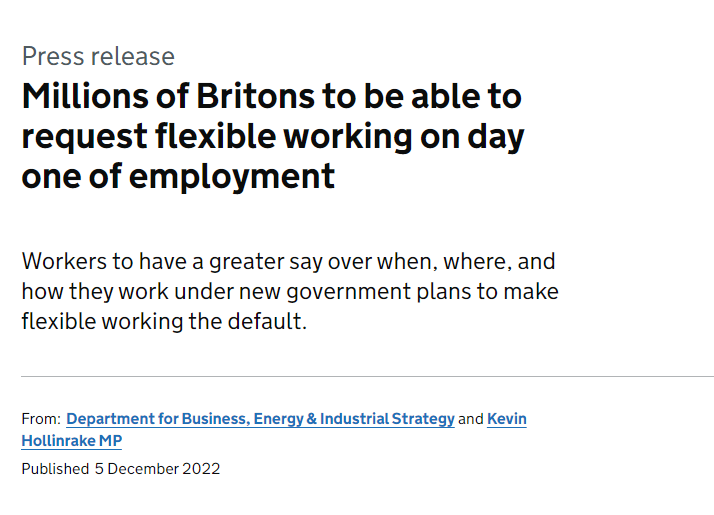Open the Department for Business, Energy & Industrial Strategy link

click(x=260, y=419)
